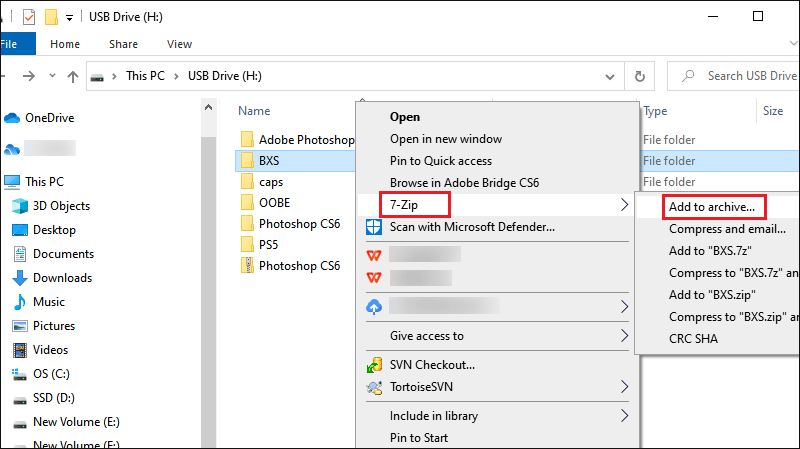
Task: Click the Videos filmstrip icon
Action: [20, 350]
